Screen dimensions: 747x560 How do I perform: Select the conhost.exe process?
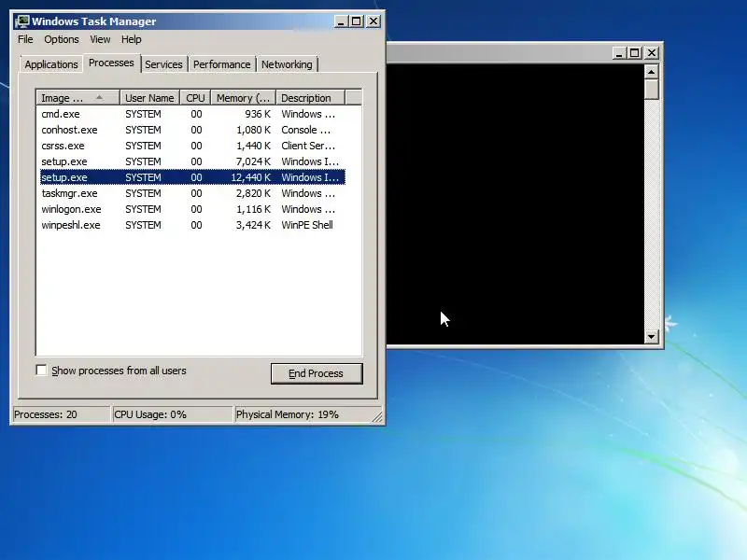point(192,130)
